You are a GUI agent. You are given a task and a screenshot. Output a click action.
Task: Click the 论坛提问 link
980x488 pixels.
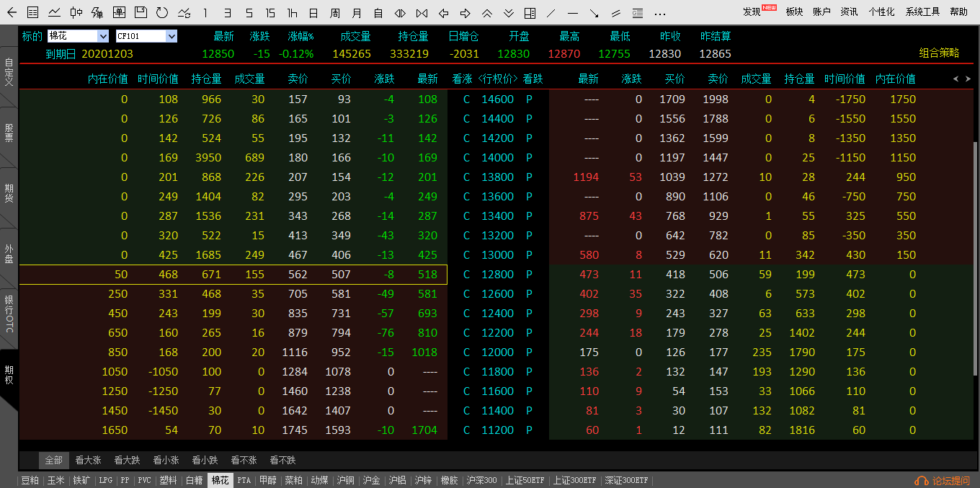click(950, 481)
